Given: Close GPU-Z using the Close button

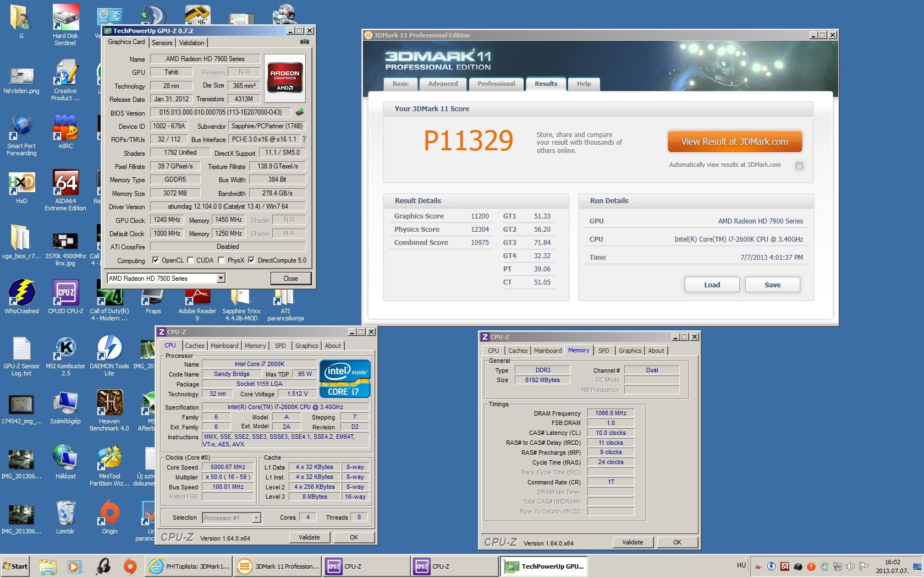Looking at the screenshot, I should click(290, 279).
